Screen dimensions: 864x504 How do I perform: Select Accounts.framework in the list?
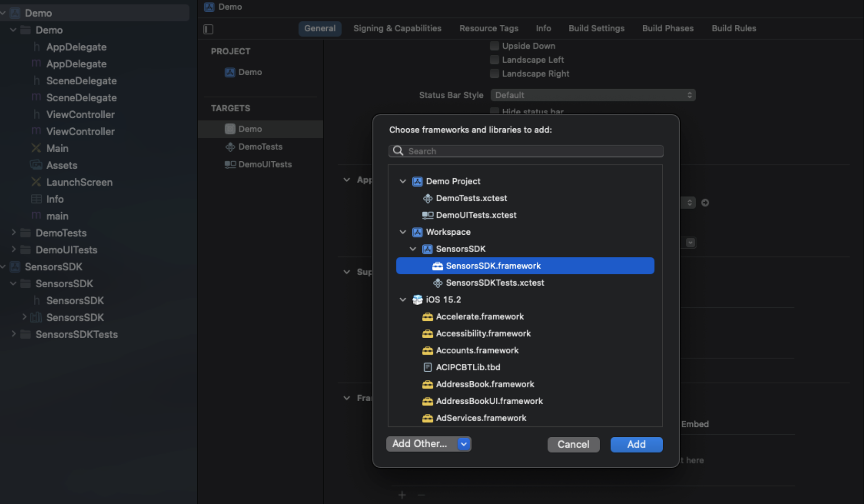click(x=477, y=350)
